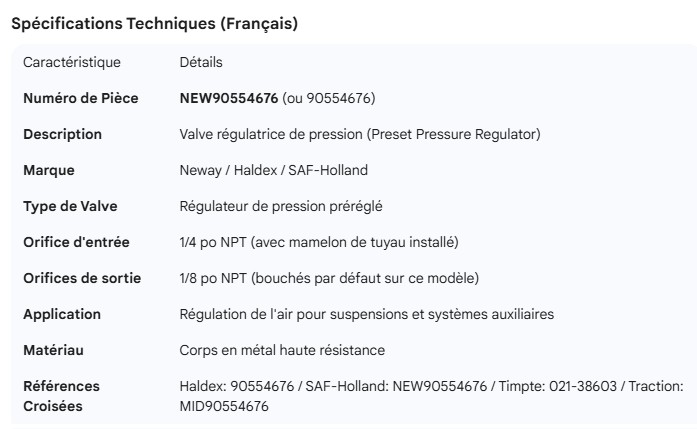Viewport: 697px width, 429px height.
Task: Select the "Description" row label
Action: 62,134
